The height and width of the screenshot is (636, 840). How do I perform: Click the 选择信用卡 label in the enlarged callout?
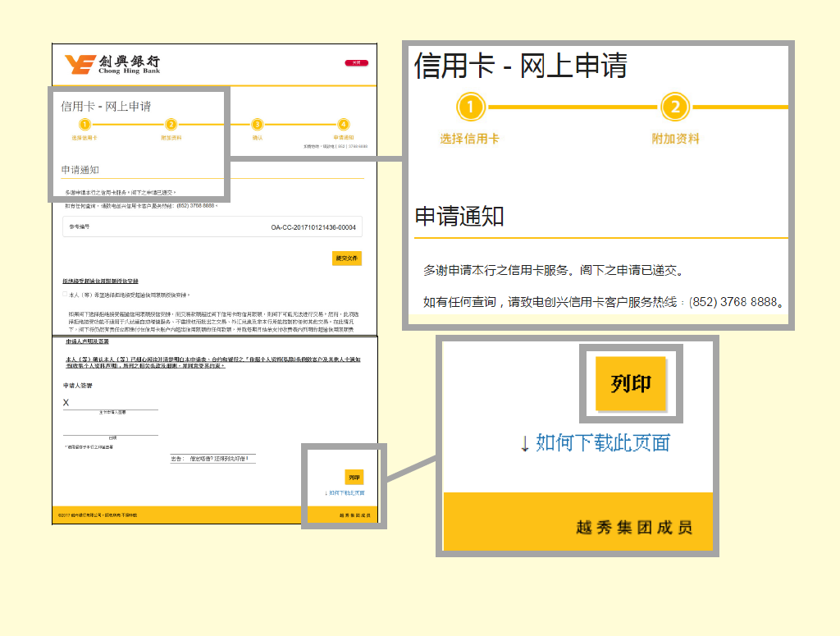pos(470,139)
